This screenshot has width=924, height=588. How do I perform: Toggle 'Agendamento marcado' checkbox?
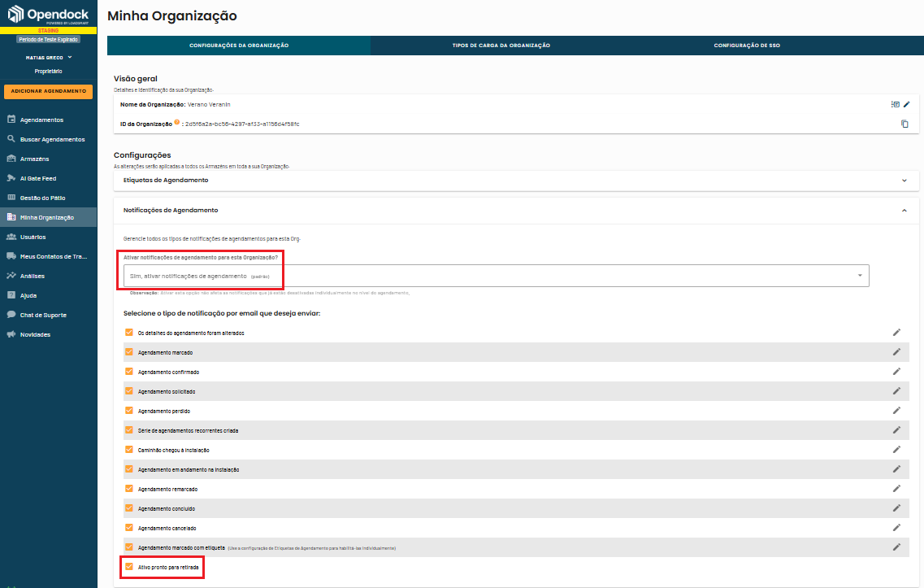pyautogui.click(x=129, y=352)
